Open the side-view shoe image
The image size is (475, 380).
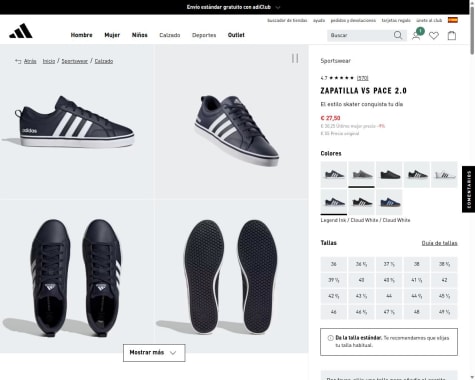click(x=77, y=122)
